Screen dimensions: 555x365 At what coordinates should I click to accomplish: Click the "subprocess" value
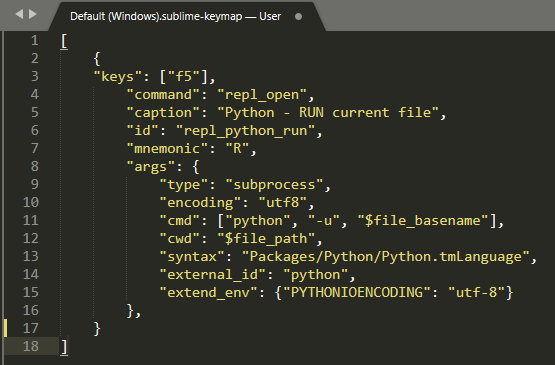point(275,184)
